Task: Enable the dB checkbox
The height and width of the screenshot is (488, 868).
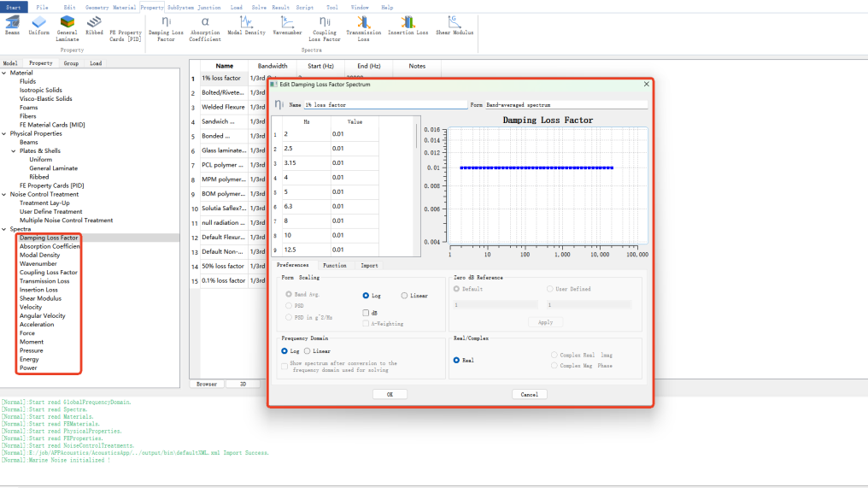Action: point(366,313)
